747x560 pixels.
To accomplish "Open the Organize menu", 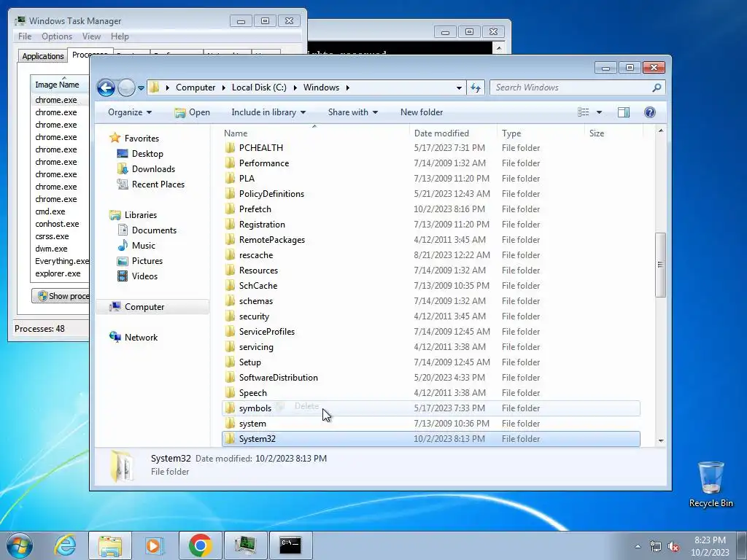I will click(130, 112).
